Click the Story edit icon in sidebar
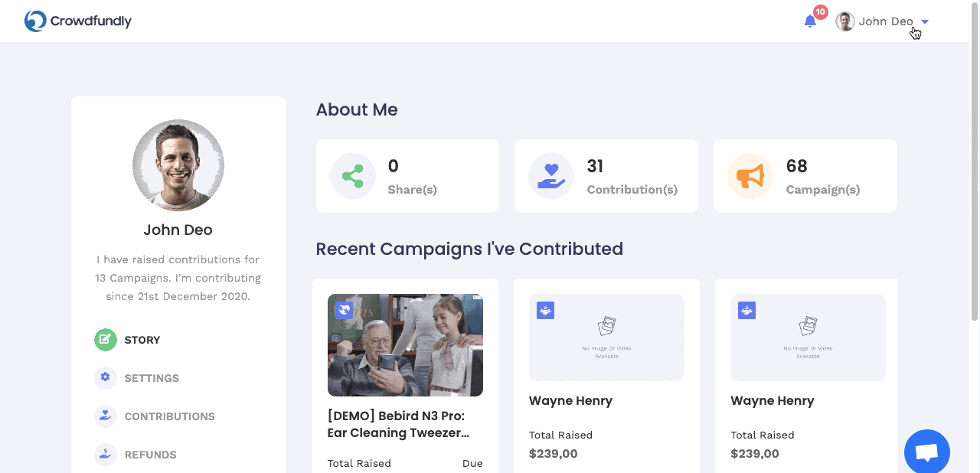Screen dimensions: 980x473 point(106,339)
